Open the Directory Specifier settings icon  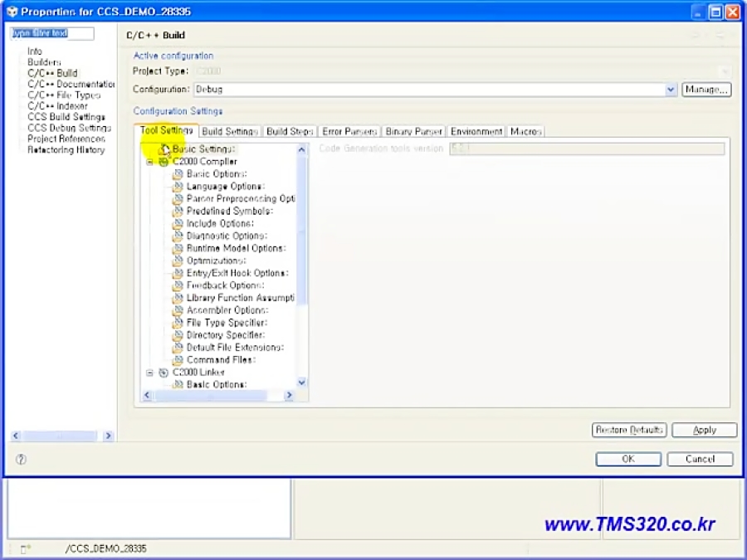176,335
